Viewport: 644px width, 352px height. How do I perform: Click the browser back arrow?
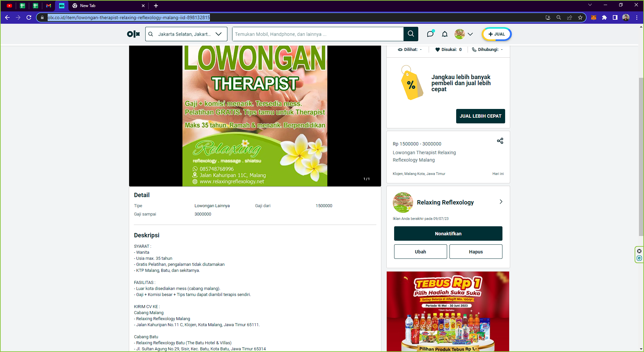(x=7, y=17)
